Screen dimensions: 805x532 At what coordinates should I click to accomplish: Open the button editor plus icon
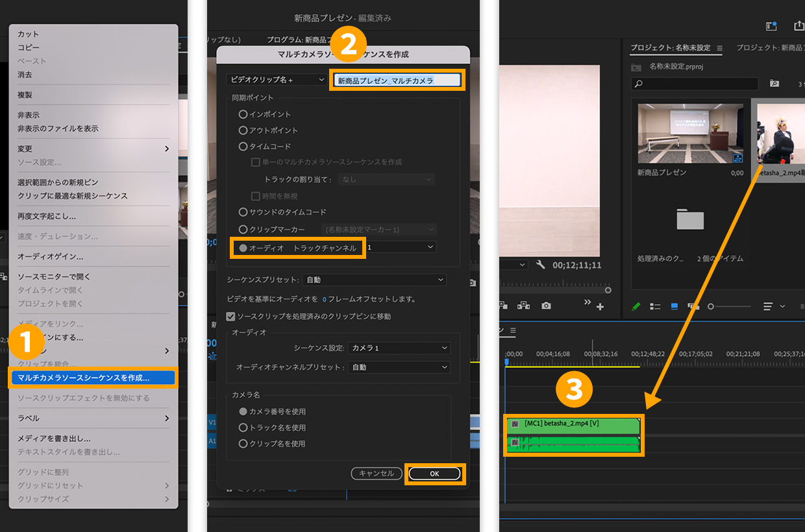coord(600,306)
